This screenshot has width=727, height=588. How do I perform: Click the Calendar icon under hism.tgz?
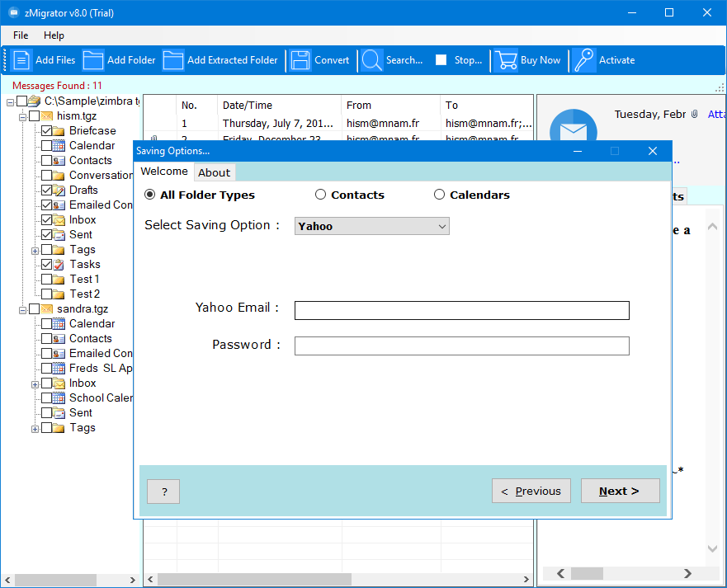tap(59, 145)
